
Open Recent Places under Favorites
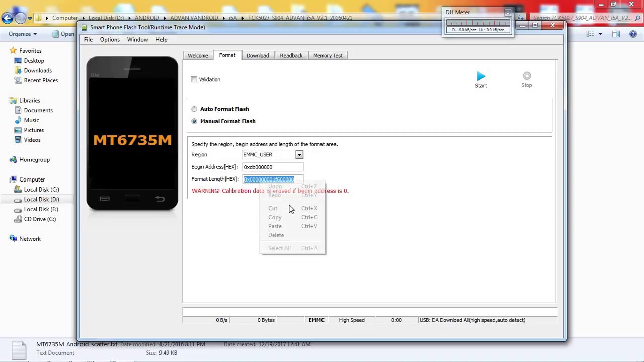(41, 80)
